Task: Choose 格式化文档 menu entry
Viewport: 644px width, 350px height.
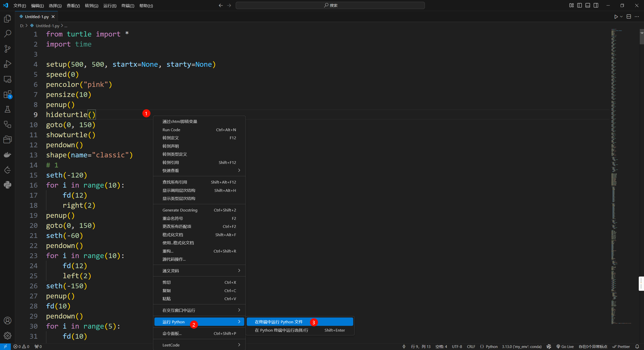Action: click(199, 235)
